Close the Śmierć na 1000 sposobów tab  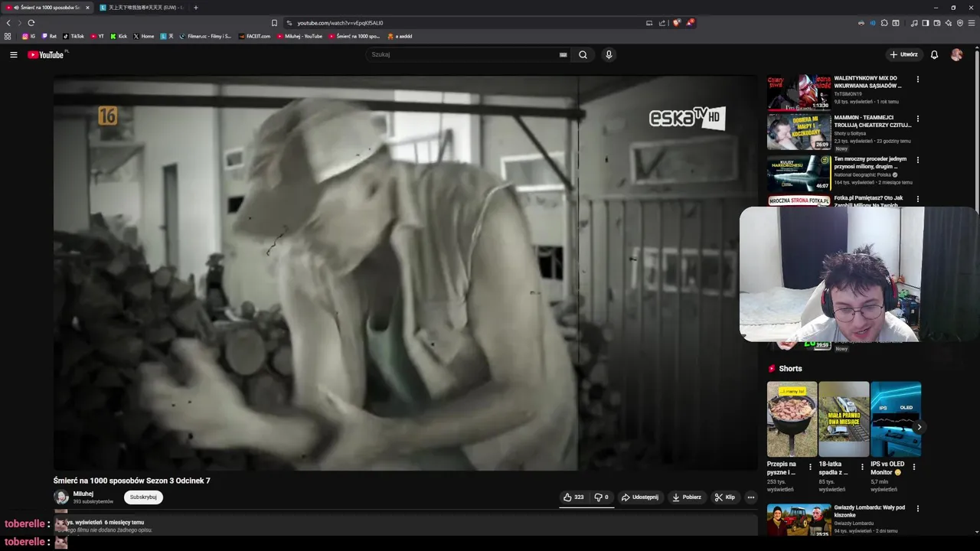[87, 8]
